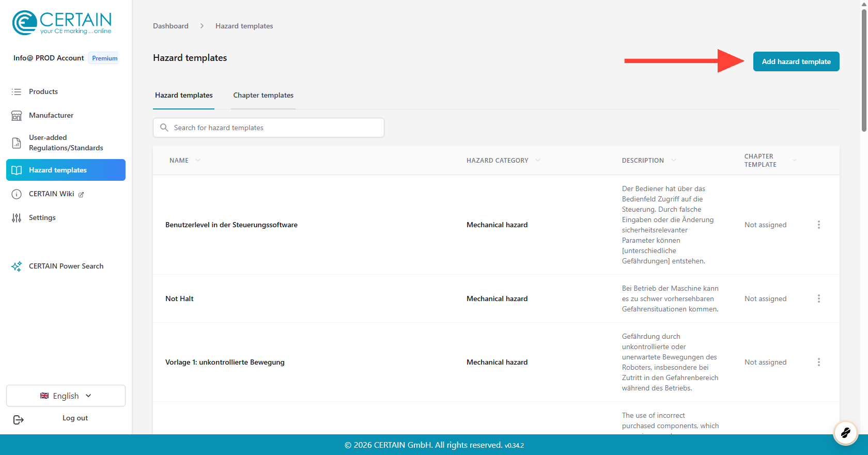Open actions menu for Not Halt row
This screenshot has height=455, width=868.
(819, 299)
